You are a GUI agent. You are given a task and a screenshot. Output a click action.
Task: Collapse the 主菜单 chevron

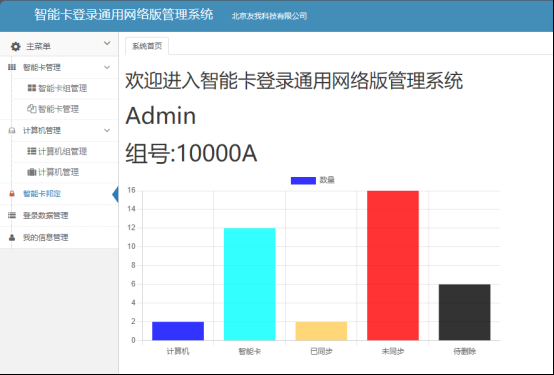[x=107, y=43]
